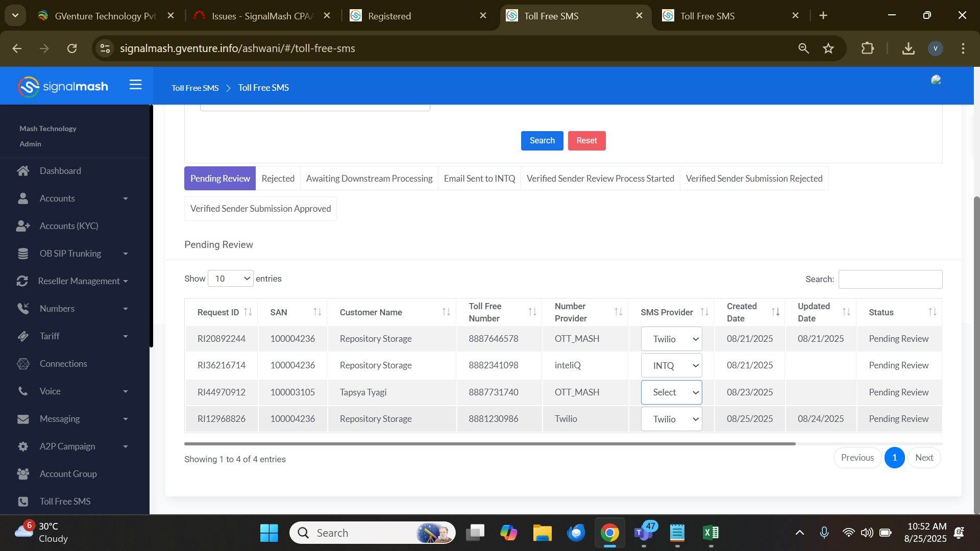The image size is (980, 551).
Task: Switch to the Rejected tab
Action: [278, 179]
